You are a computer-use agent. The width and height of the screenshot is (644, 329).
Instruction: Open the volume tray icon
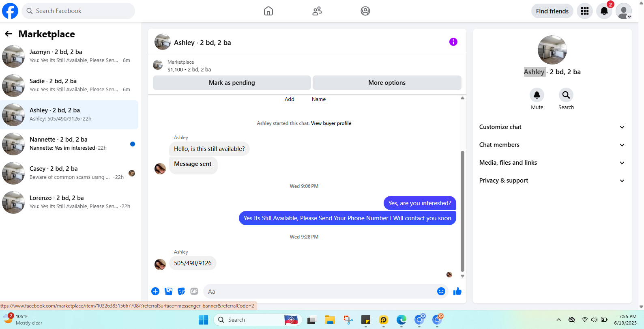[x=594, y=320]
